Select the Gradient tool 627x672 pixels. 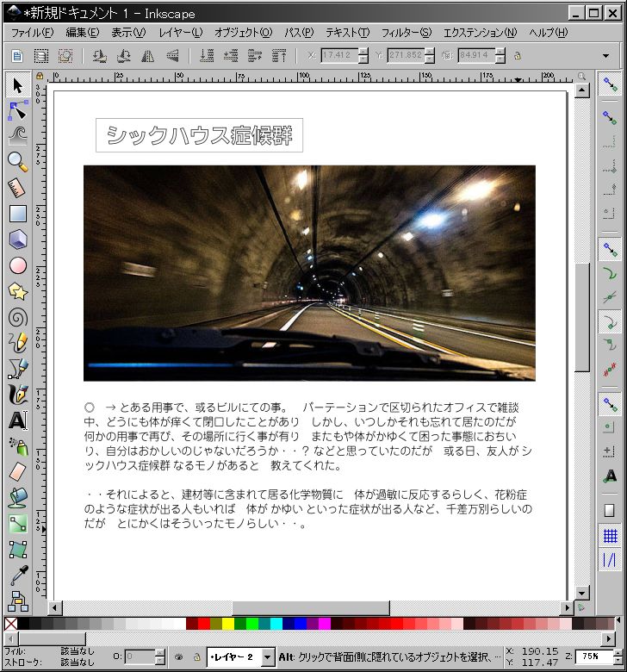[x=17, y=524]
